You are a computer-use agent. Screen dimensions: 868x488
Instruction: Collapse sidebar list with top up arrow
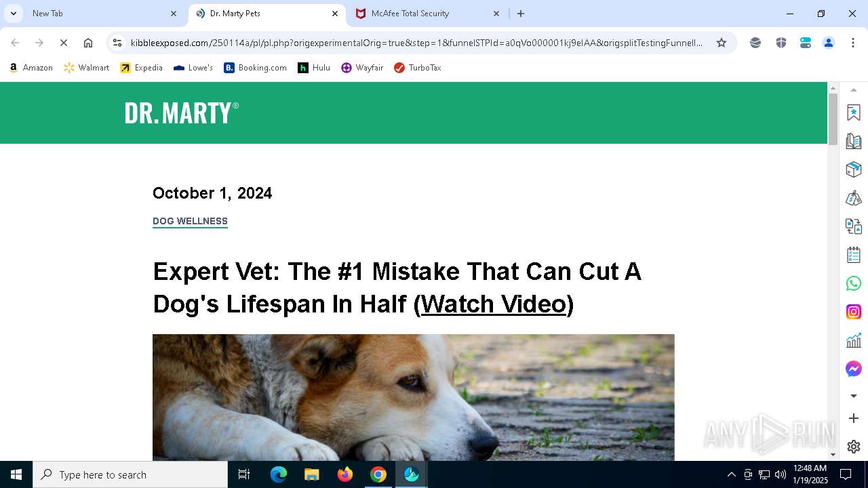[854, 90]
